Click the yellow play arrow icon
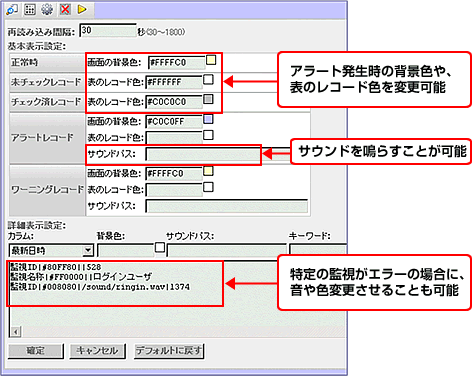The image size is (472, 376). [x=82, y=9]
